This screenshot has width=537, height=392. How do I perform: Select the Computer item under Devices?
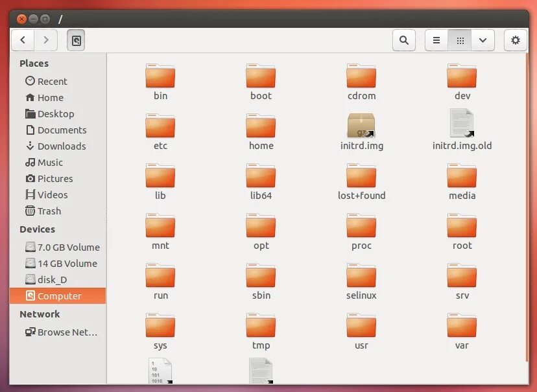[57, 295]
